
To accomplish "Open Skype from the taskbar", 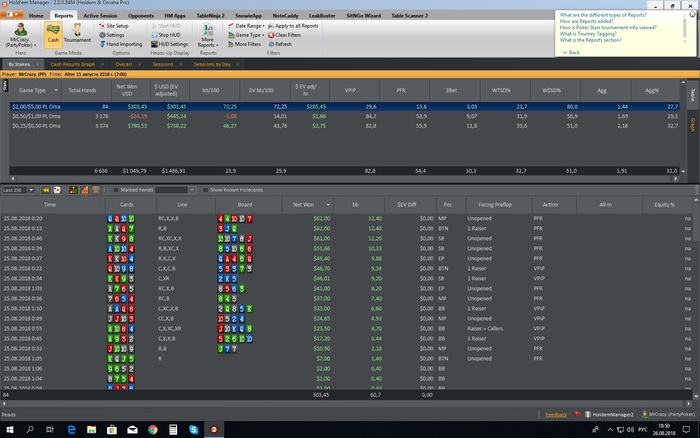I will 193,430.
